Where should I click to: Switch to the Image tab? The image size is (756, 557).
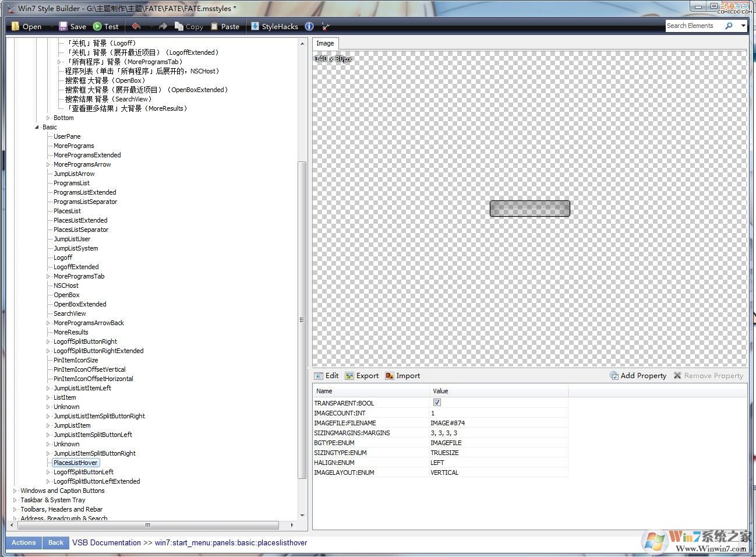tap(325, 43)
